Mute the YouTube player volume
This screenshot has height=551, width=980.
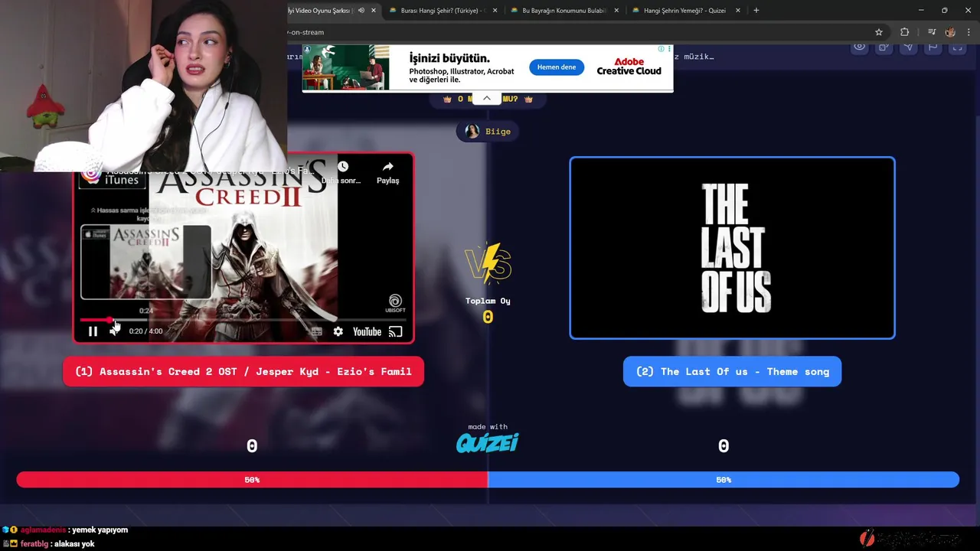pyautogui.click(x=114, y=331)
